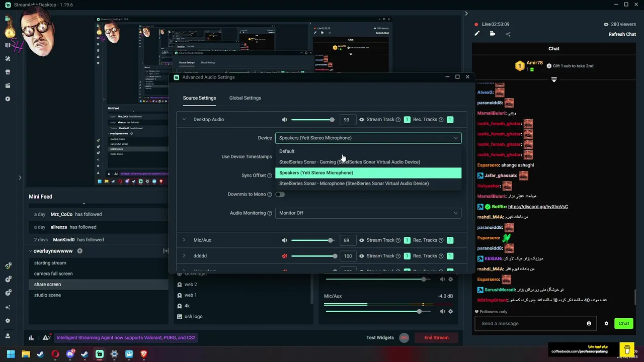Open the notifications warning icon
Screen dimensions: 644x362
point(46,338)
